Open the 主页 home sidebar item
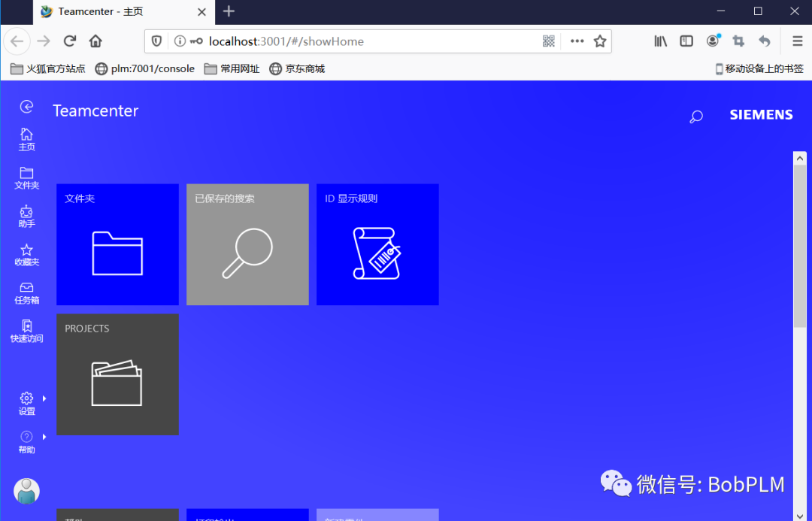This screenshot has height=521, width=812. [26, 139]
